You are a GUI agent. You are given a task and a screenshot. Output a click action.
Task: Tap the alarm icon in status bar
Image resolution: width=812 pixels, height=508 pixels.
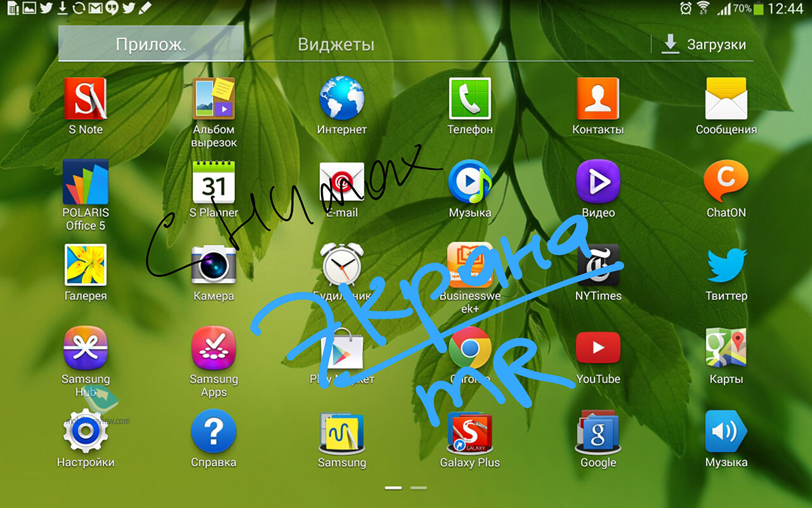point(686,8)
